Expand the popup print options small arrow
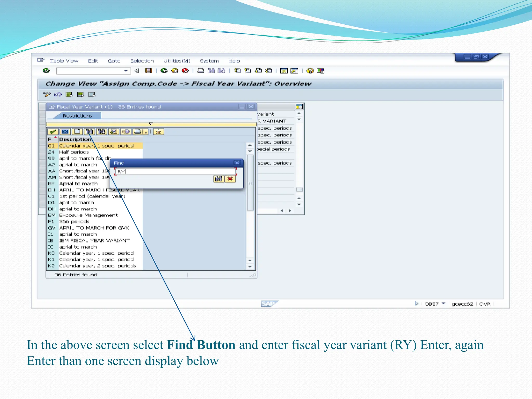The width and height of the screenshot is (532, 399). [146, 132]
